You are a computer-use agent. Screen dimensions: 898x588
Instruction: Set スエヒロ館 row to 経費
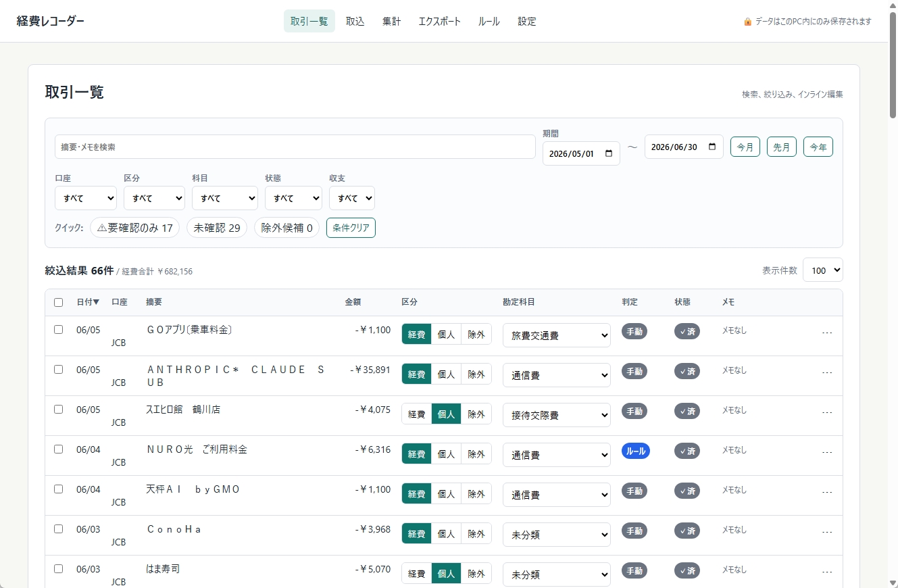416,414
